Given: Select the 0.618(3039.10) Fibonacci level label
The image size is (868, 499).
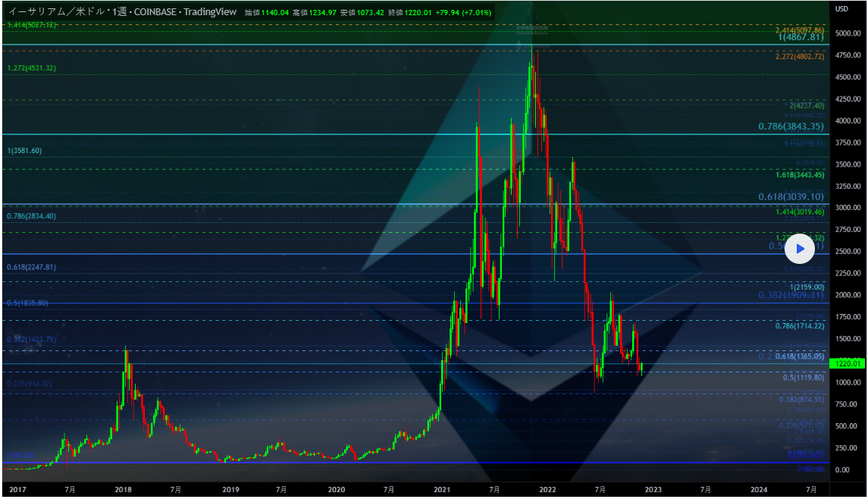Looking at the screenshot, I should 791,196.
